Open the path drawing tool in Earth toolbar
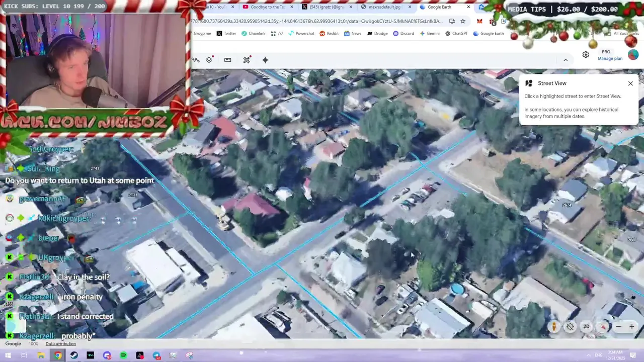 coord(196,60)
